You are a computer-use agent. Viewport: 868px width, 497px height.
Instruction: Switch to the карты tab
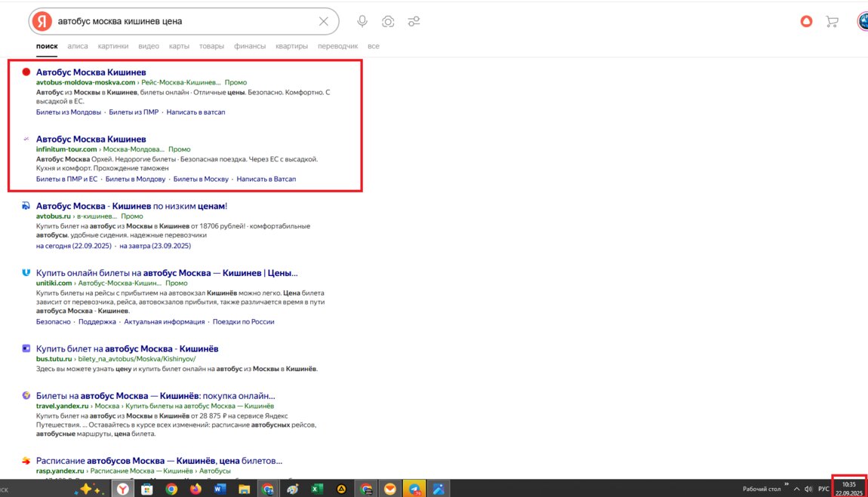pyautogui.click(x=179, y=46)
